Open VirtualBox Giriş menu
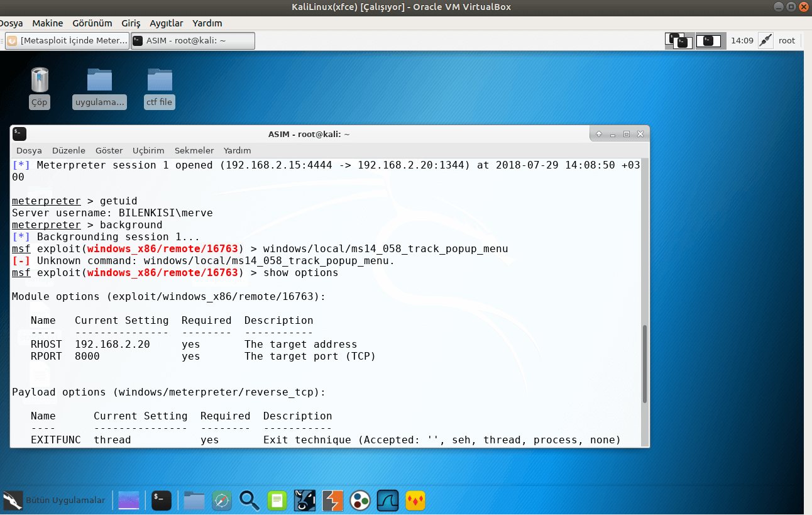Viewport: 812px width, 515px height. coord(131,23)
